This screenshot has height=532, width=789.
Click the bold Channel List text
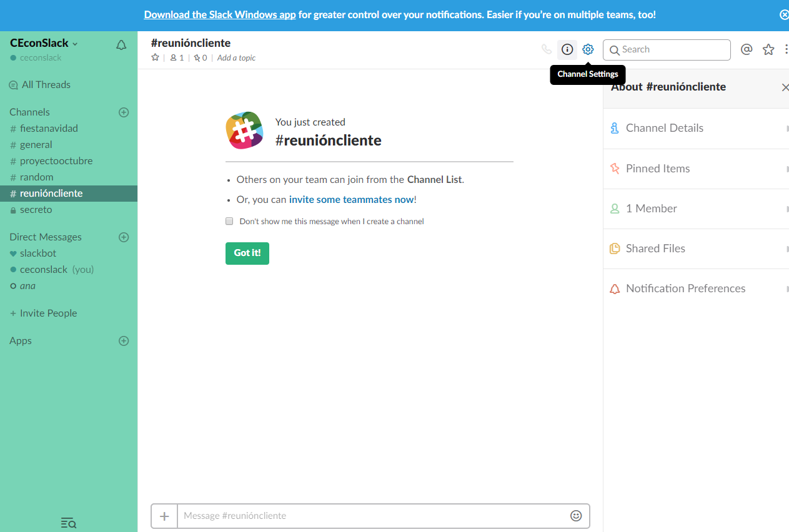(x=434, y=180)
